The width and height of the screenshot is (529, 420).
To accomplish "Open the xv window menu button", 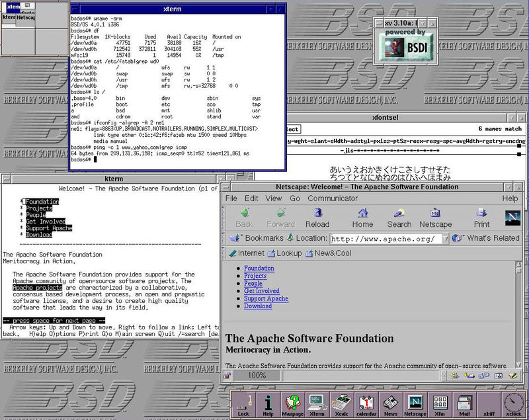I will click(379, 23).
